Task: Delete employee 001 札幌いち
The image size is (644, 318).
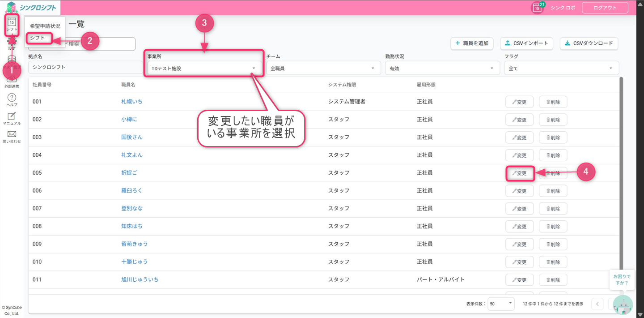Action: point(553,102)
